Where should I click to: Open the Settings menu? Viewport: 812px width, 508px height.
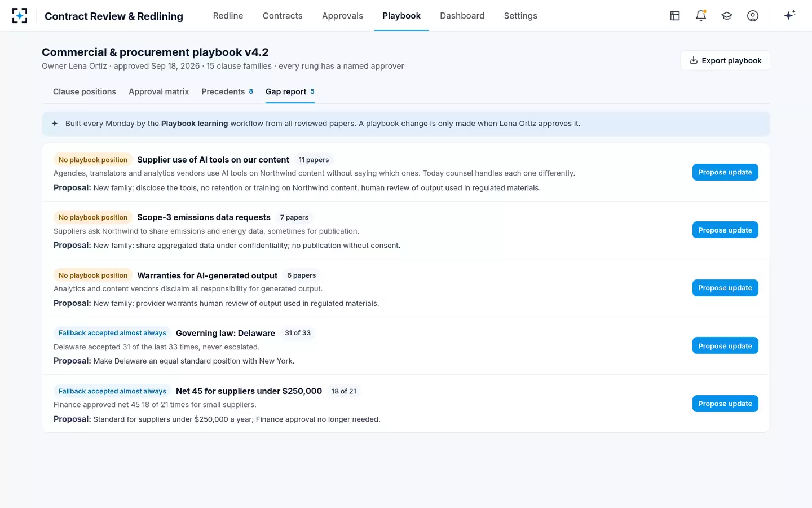pyautogui.click(x=520, y=16)
